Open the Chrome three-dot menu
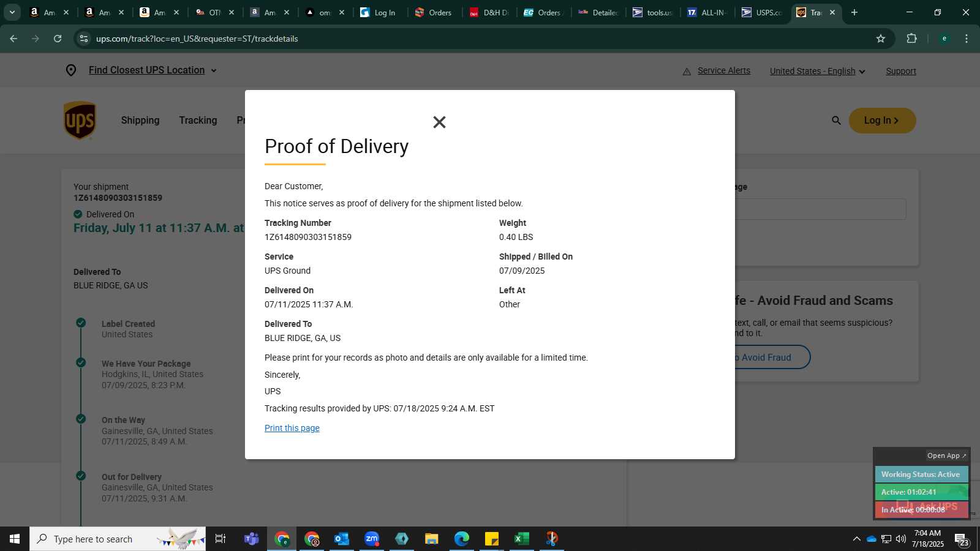Image resolution: width=980 pixels, height=551 pixels. pyautogui.click(x=967, y=39)
